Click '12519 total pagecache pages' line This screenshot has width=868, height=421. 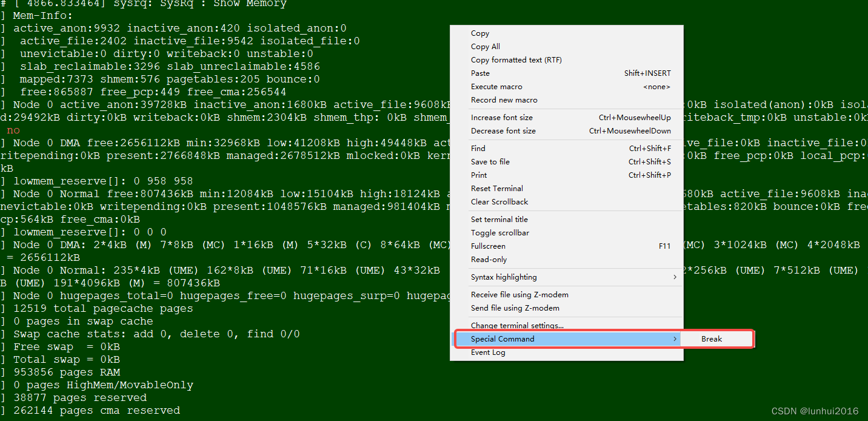click(x=103, y=309)
